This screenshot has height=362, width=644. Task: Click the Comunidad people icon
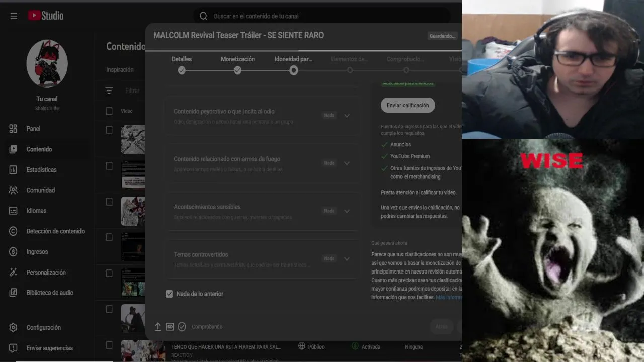tap(13, 190)
